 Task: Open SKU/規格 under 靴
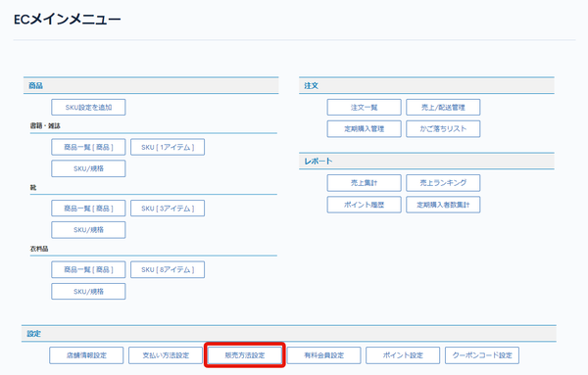(x=88, y=230)
